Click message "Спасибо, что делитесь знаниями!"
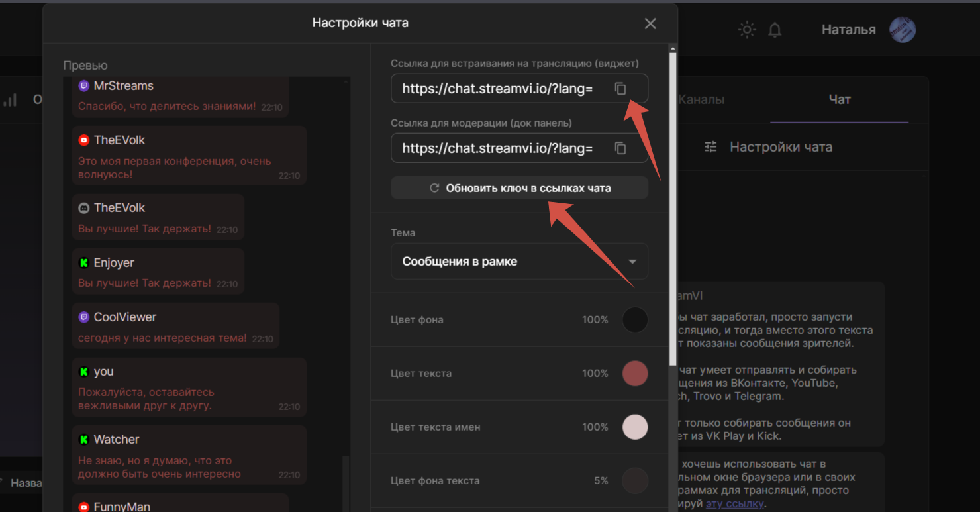The width and height of the screenshot is (980, 512). tap(167, 106)
